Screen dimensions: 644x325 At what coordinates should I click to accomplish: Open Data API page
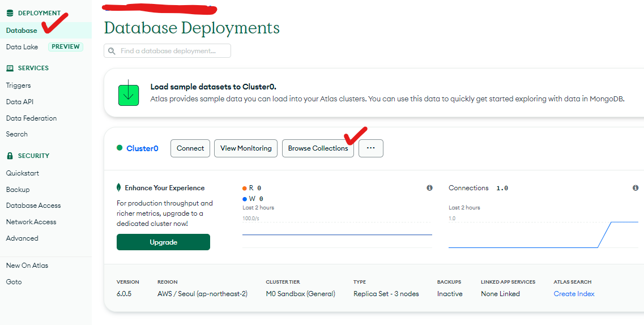[20, 102]
